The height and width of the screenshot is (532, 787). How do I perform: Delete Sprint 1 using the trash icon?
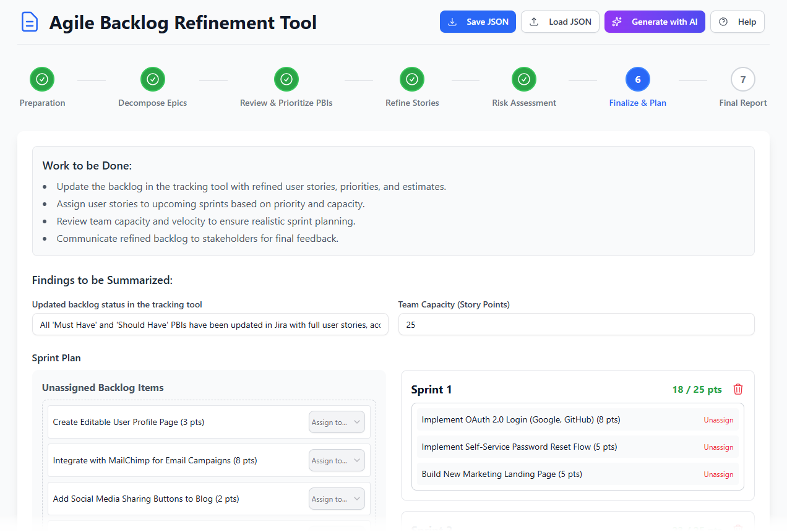(x=738, y=388)
